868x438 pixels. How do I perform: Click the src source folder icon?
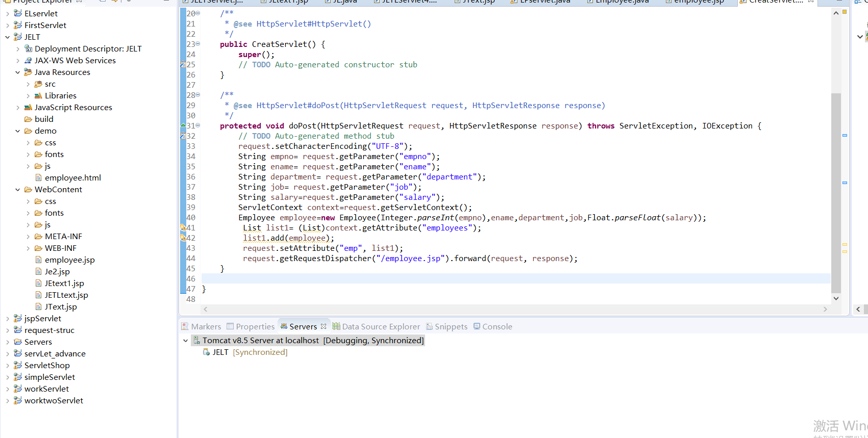(x=38, y=84)
